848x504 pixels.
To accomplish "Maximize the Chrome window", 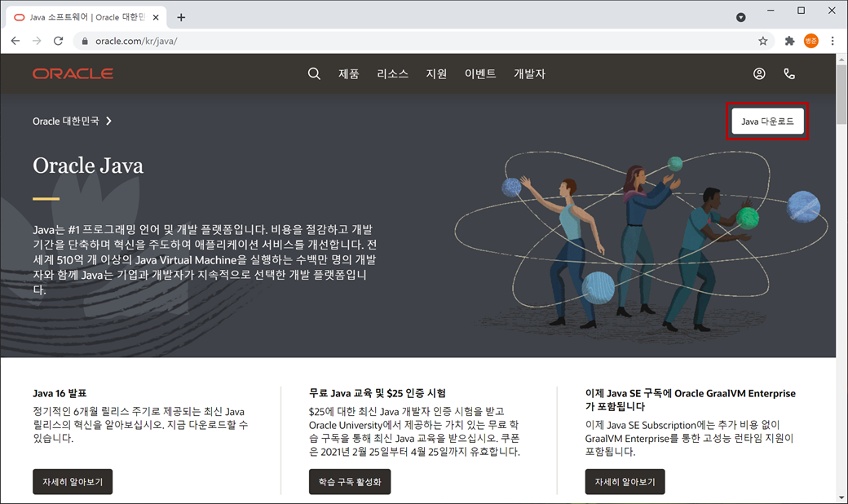I will tap(801, 11).
